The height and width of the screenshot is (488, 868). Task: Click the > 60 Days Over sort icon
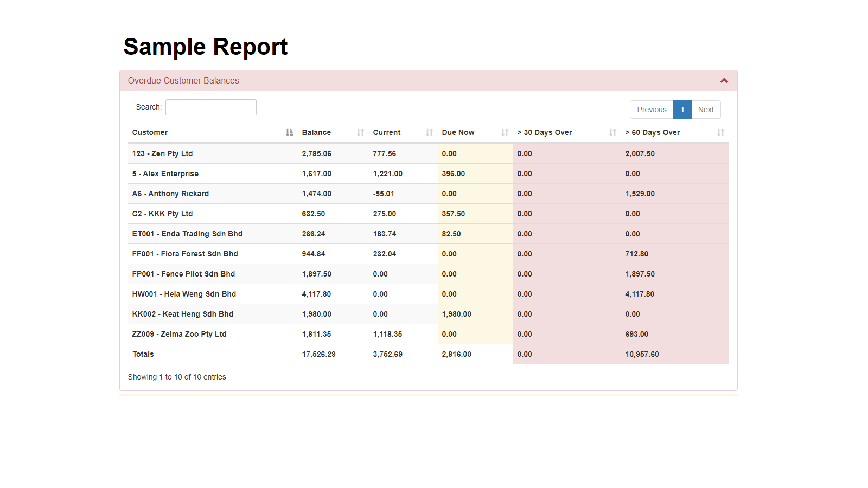[720, 132]
